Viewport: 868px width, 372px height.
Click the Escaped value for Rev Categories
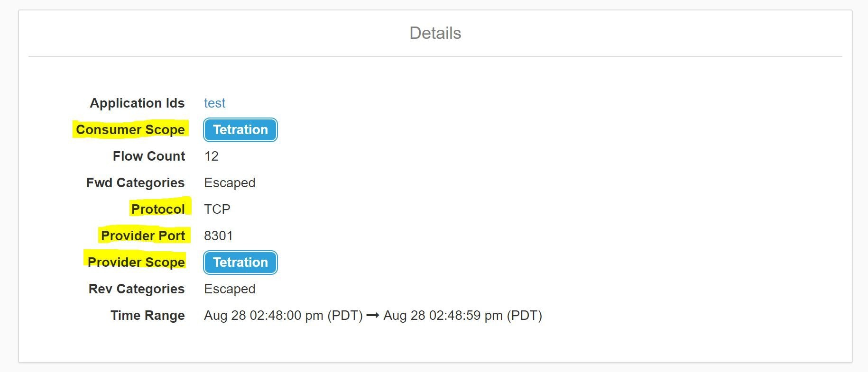coord(230,289)
